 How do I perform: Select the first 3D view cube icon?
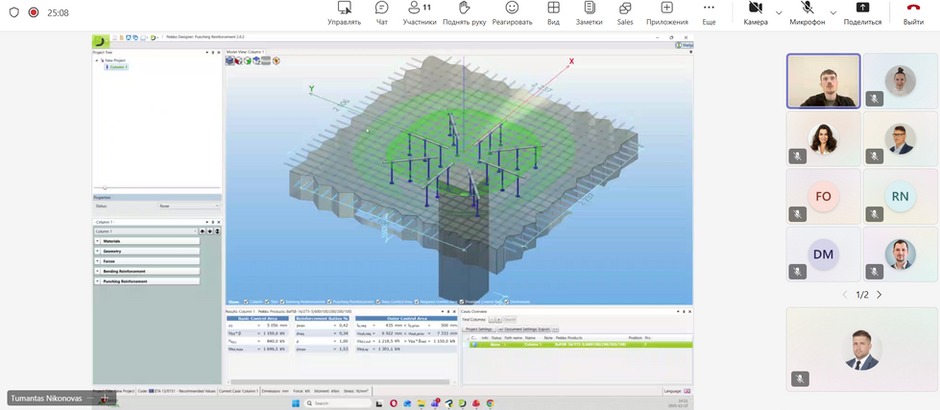[230, 61]
